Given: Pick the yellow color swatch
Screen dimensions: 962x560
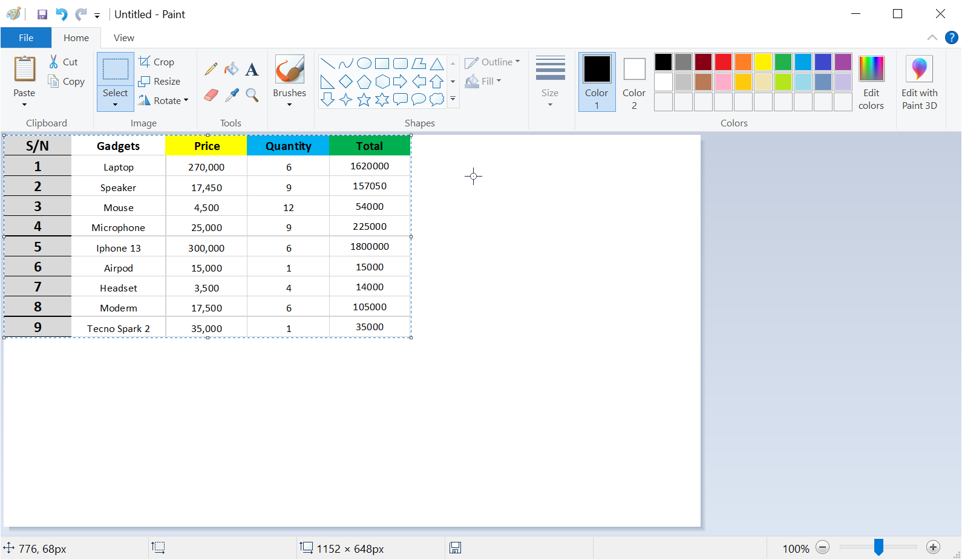Looking at the screenshot, I should tap(763, 62).
